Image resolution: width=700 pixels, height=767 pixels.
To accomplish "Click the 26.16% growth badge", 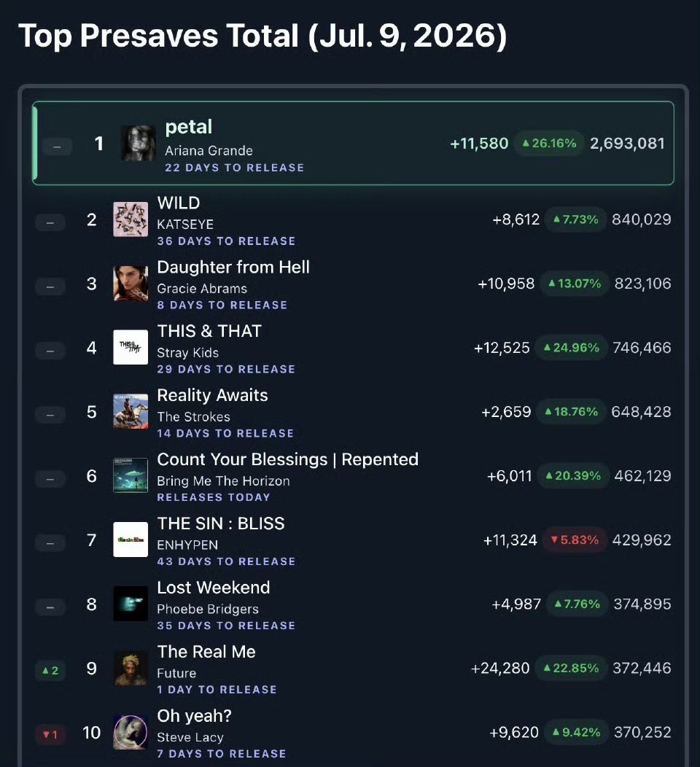I will tap(549, 144).
